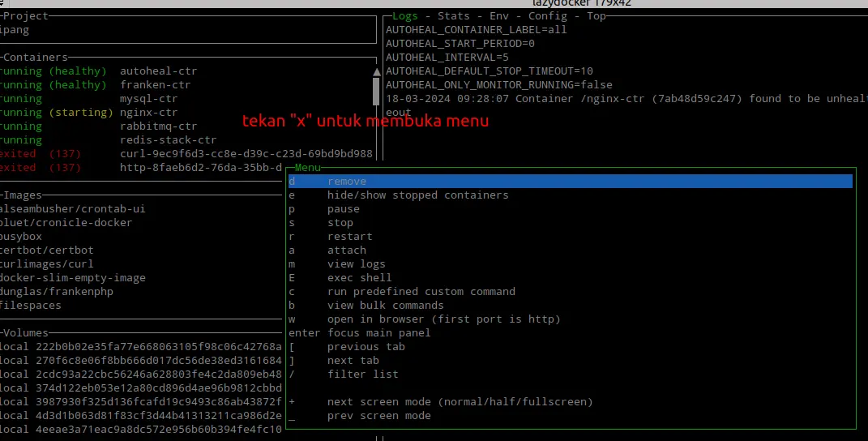This screenshot has width=868, height=441.
Task: Choose hide/show stopped containers option
Action: (417, 195)
